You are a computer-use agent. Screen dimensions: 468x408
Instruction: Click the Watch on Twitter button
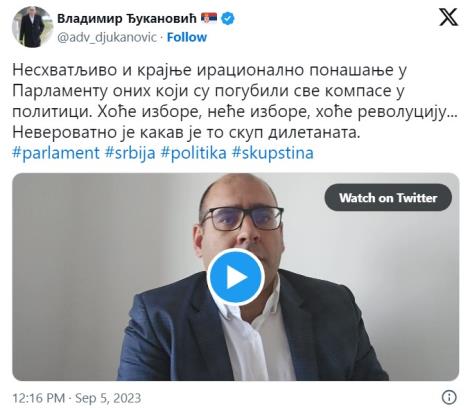coord(388,198)
